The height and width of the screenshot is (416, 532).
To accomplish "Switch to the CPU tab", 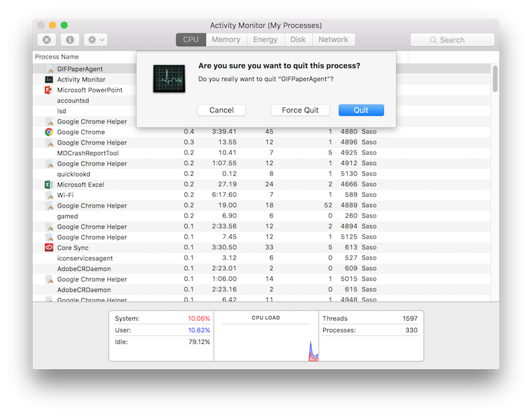I will [191, 40].
